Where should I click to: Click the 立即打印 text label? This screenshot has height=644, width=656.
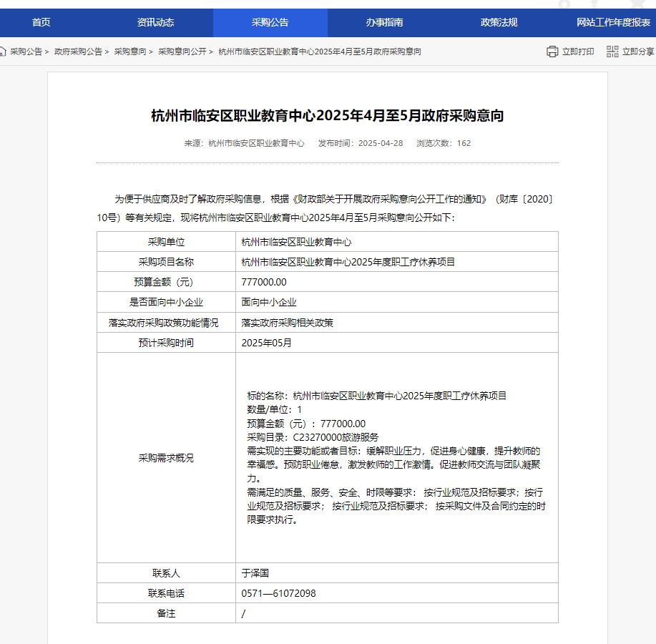click(578, 52)
